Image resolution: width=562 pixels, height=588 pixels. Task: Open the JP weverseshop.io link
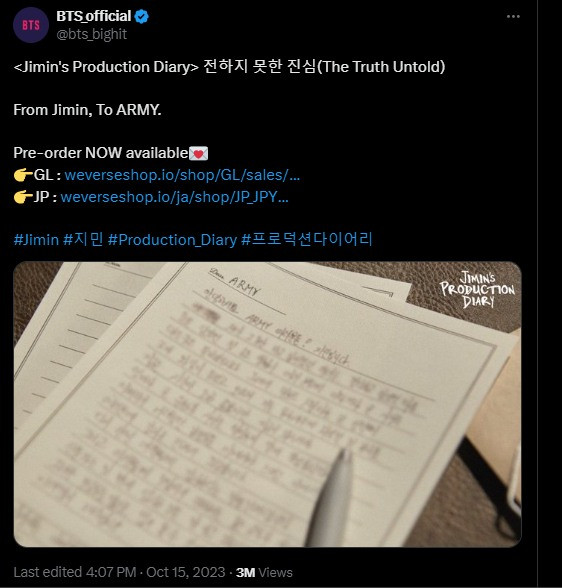[x=174, y=197]
